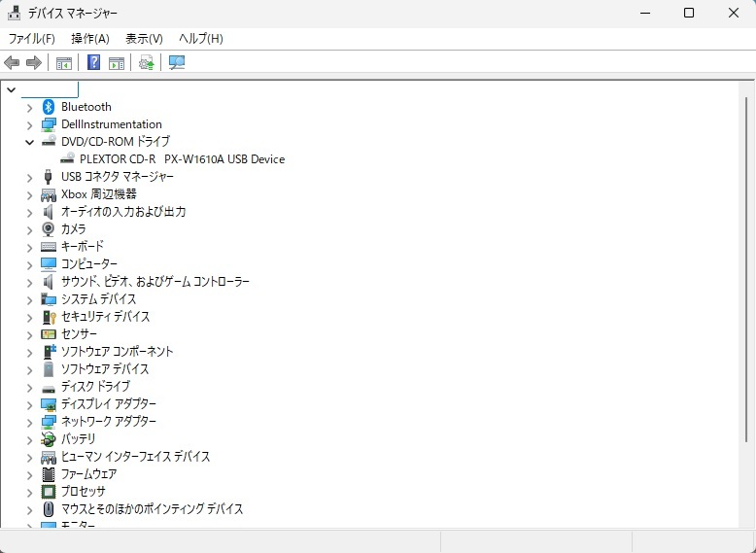Open the 操作(A) menu
This screenshot has width=756, height=553.
(90, 39)
